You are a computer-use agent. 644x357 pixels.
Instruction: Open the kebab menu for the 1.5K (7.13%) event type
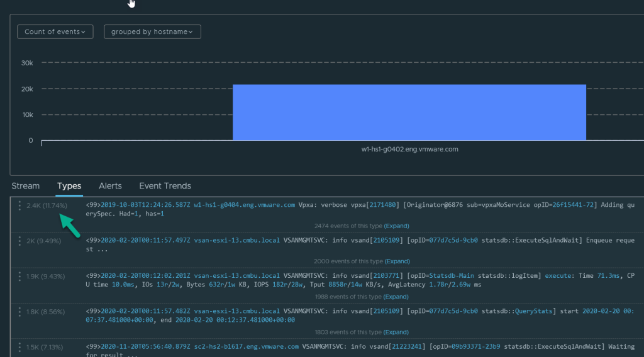(19, 347)
